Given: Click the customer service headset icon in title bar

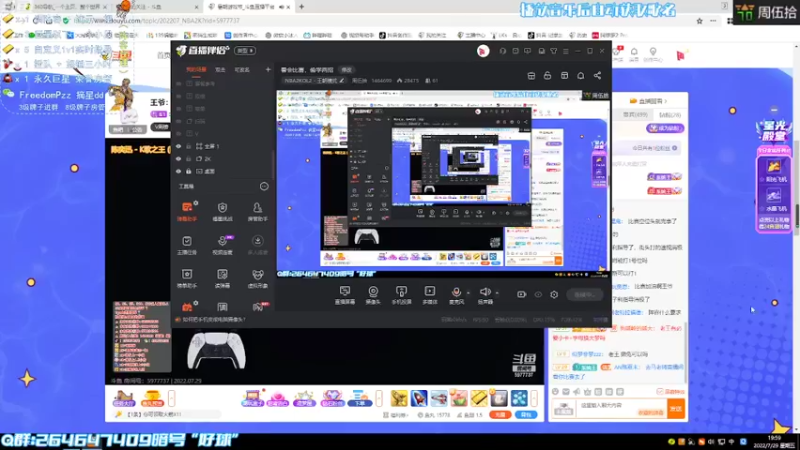Looking at the screenshot, I should click(x=503, y=51).
